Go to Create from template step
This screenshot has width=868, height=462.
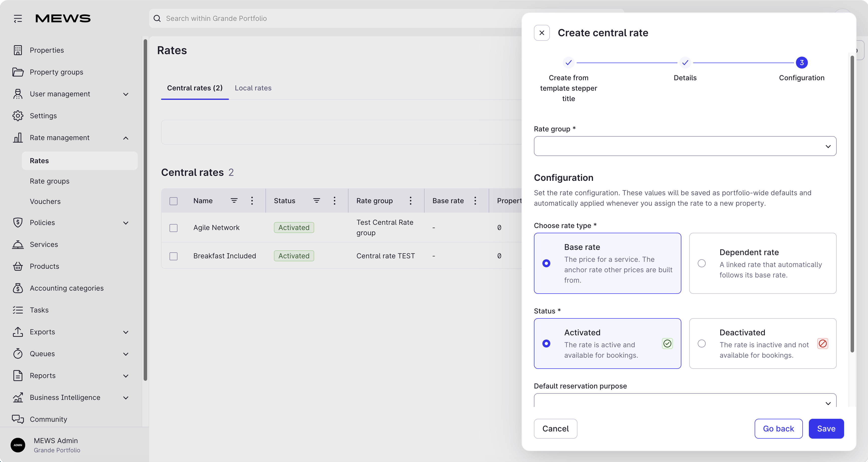568,63
